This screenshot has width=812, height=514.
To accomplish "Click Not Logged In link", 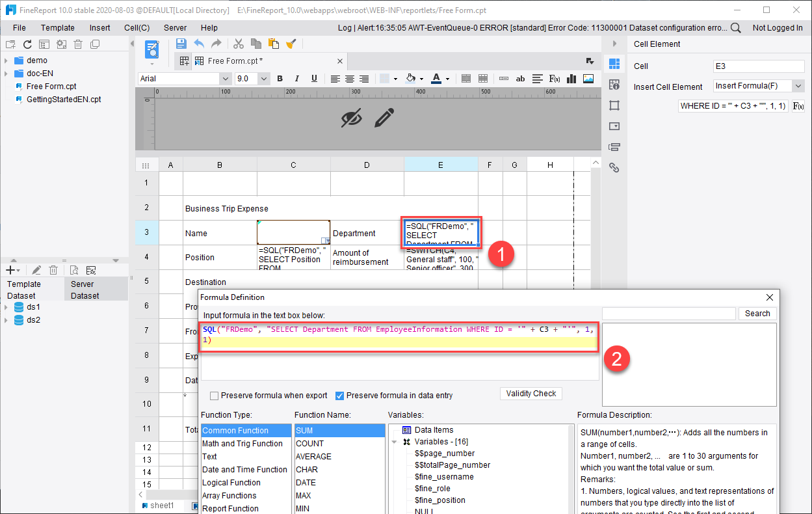I will (778, 28).
